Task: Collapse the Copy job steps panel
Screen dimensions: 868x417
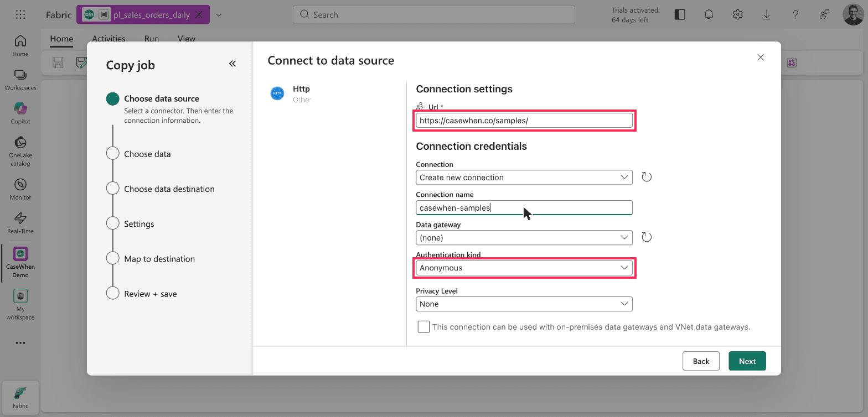Action: [x=232, y=64]
